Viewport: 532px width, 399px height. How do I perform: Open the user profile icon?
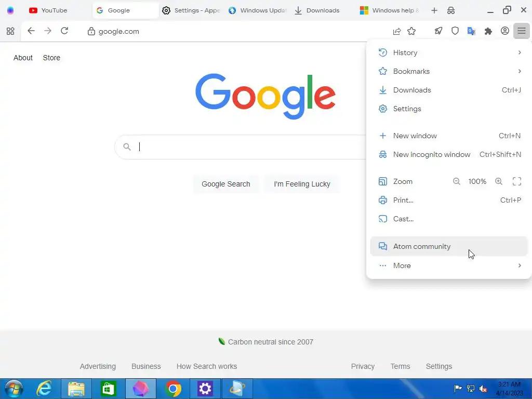coord(505,31)
